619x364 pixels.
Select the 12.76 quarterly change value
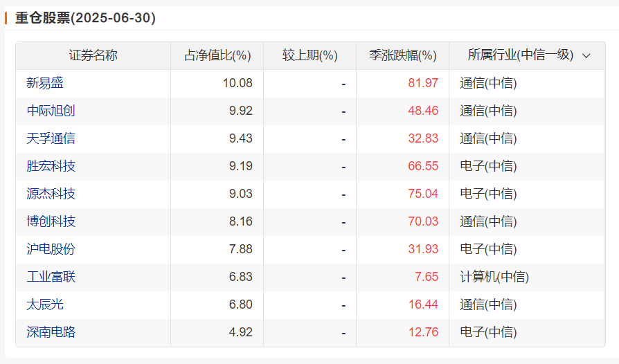pos(423,331)
